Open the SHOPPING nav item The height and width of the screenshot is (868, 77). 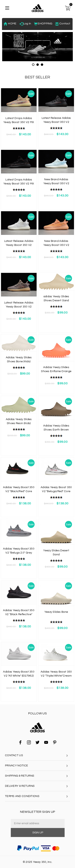[43, 24]
